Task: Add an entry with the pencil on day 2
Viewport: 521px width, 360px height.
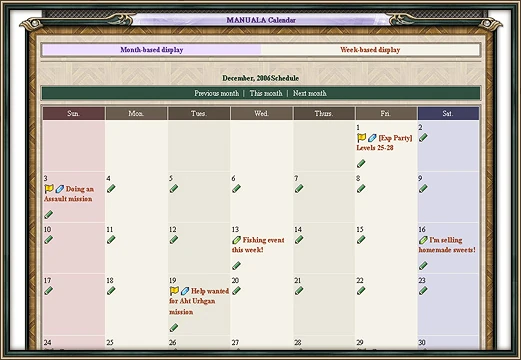Action: coord(423,138)
